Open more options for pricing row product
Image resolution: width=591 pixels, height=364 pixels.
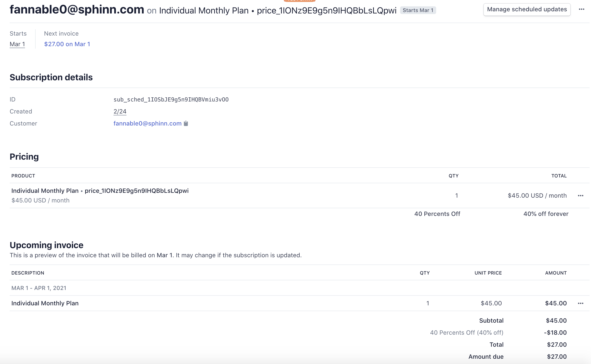580,195
